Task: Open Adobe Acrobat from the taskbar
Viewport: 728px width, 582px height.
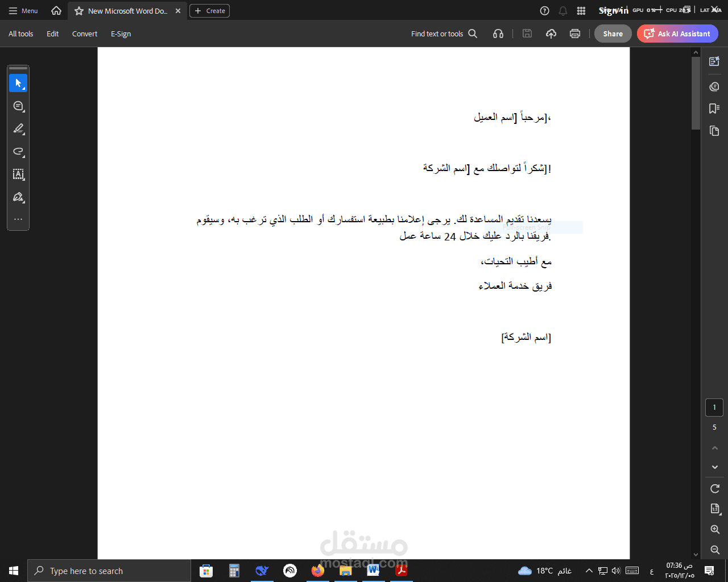Action: pyautogui.click(x=401, y=571)
